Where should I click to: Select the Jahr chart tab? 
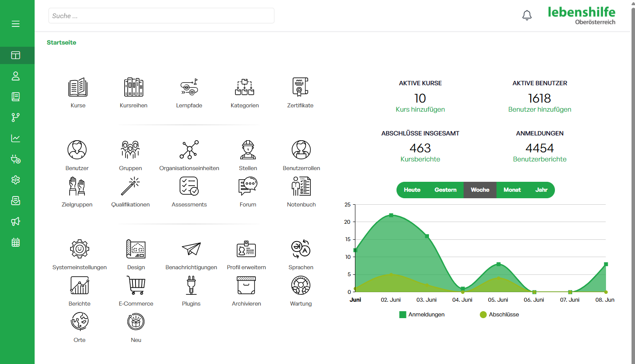click(542, 190)
